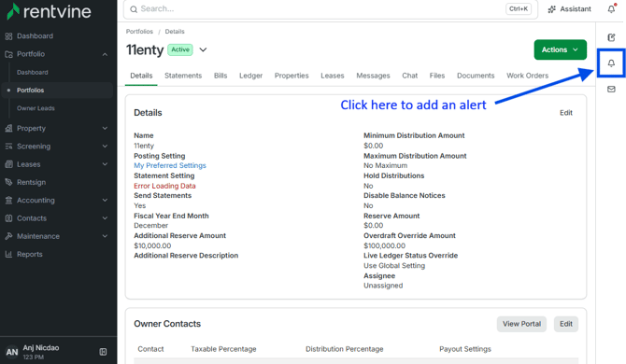This screenshot has height=364, width=626.
Task: Click the $10,000.00 reserve amount value
Action: pos(152,245)
